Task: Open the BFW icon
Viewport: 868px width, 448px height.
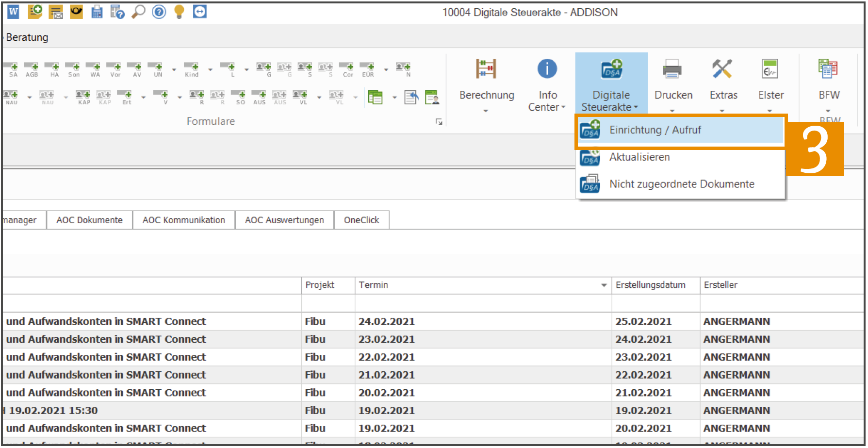Action: click(x=828, y=69)
